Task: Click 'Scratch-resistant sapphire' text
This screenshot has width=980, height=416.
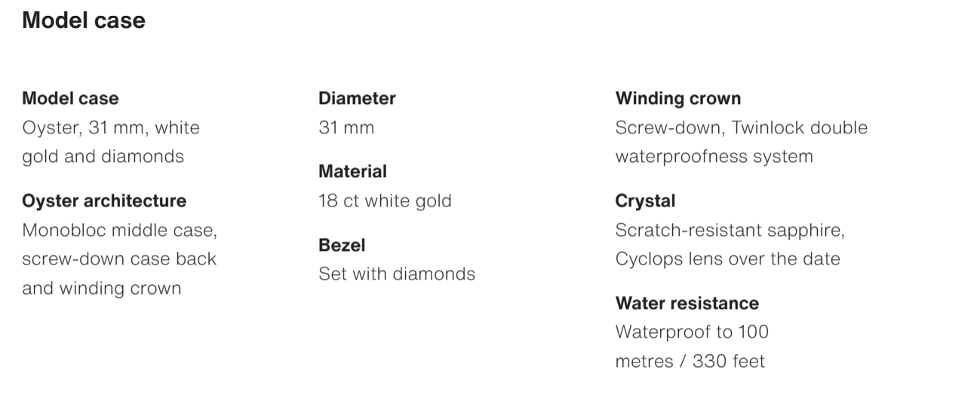Action: coord(730,230)
